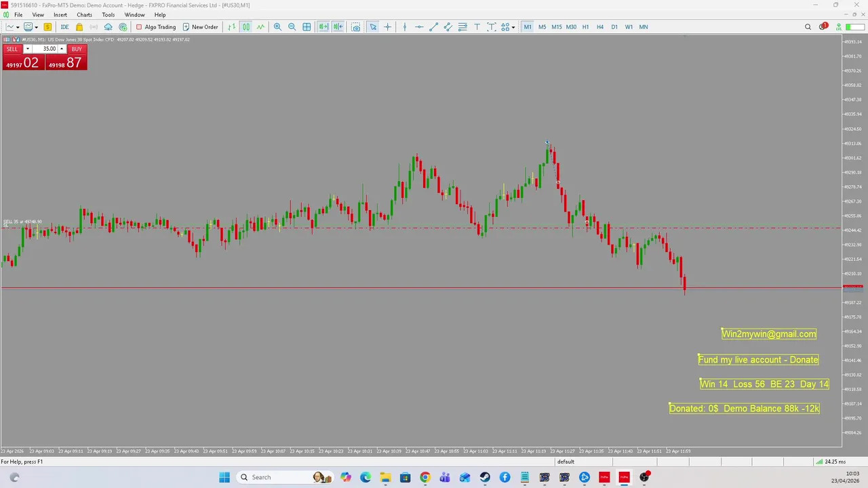The height and width of the screenshot is (488, 868).
Task: Open the Insert menu
Action: click(x=60, y=15)
